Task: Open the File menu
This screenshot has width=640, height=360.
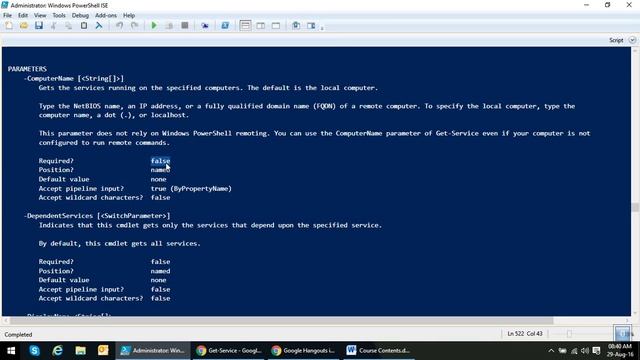Action: pyautogui.click(x=7, y=15)
